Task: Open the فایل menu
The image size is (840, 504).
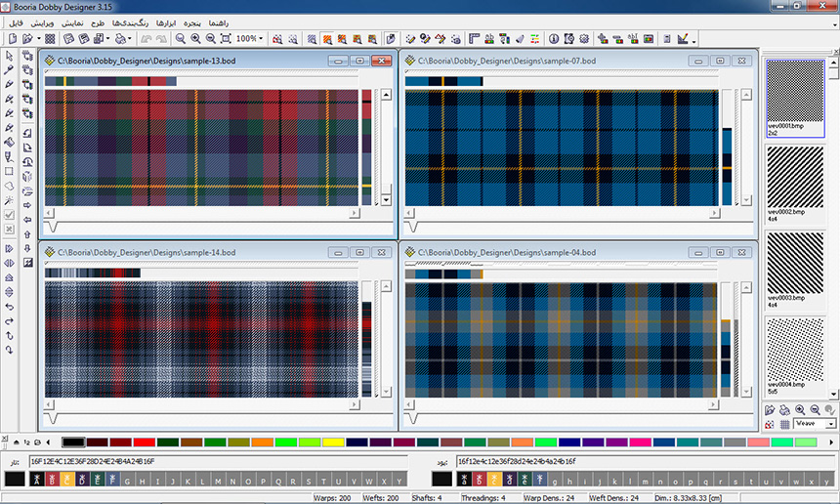Action: click(x=16, y=23)
